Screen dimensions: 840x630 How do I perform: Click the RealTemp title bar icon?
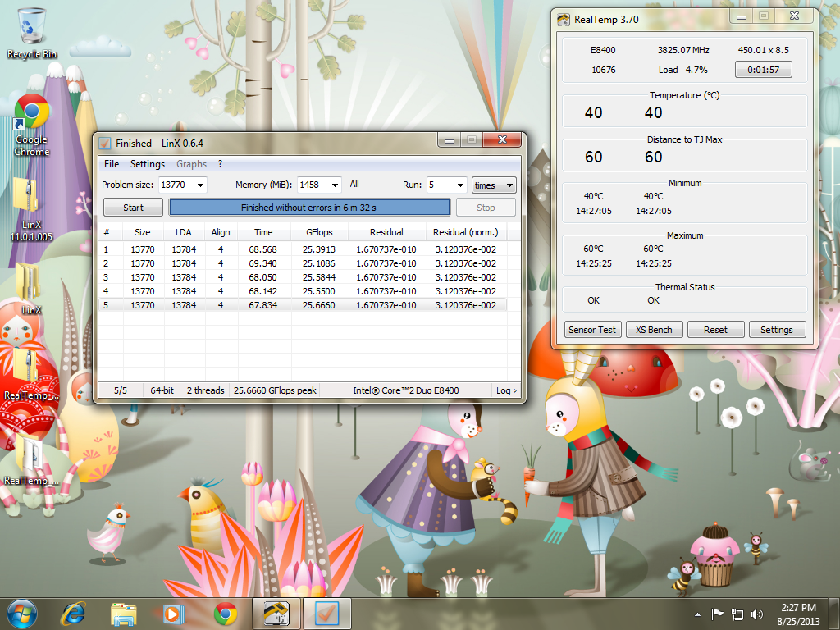pos(563,20)
